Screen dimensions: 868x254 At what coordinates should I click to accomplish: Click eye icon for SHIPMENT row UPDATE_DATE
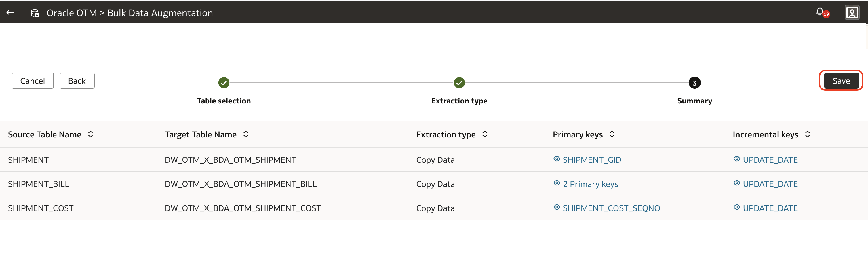pos(736,159)
